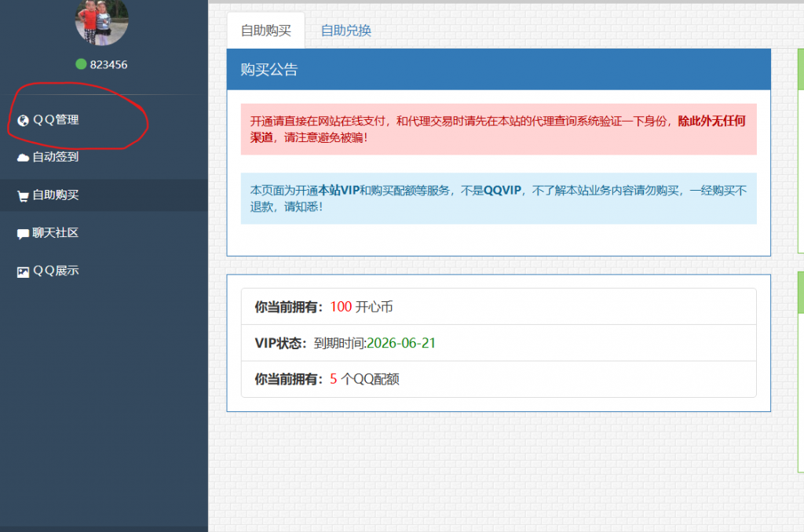Click the VIP状态 expiry date row
Viewport: 804px width, 532px height.
[x=498, y=343]
